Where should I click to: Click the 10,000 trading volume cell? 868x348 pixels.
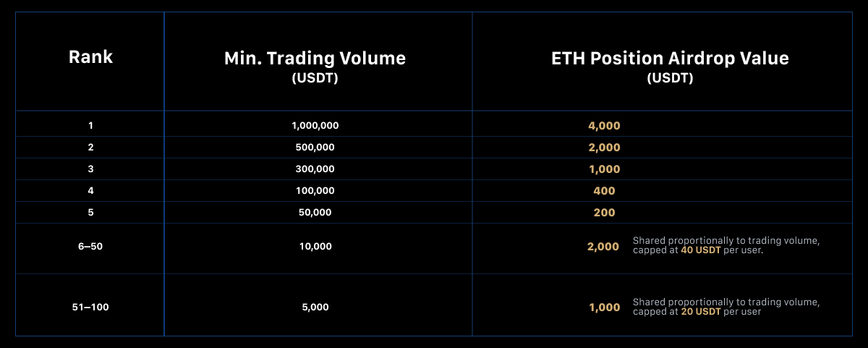315,246
